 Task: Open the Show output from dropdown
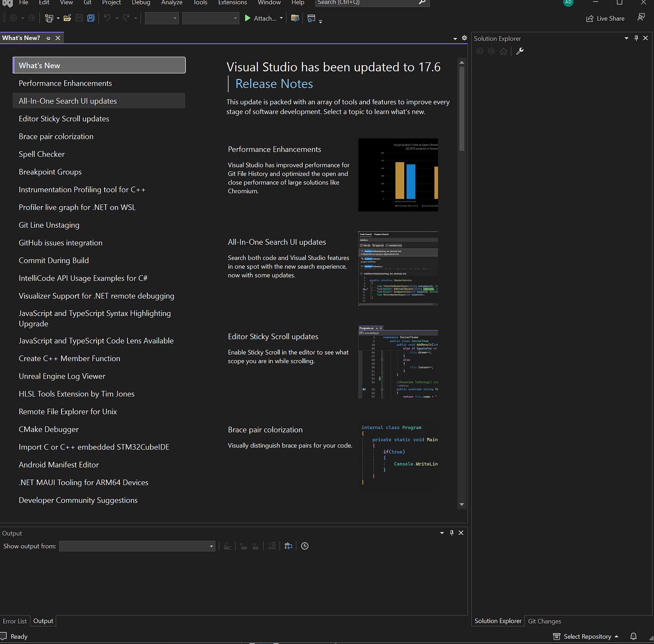click(x=137, y=546)
